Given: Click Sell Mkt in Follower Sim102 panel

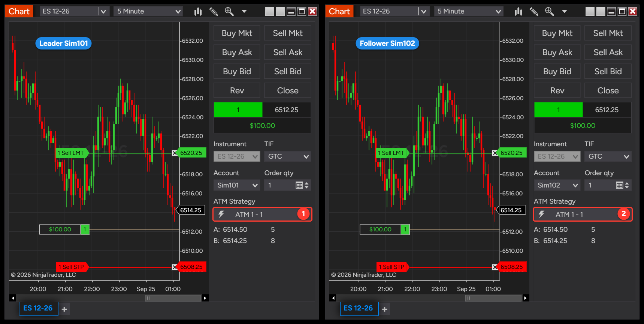Looking at the screenshot, I should coord(608,33).
